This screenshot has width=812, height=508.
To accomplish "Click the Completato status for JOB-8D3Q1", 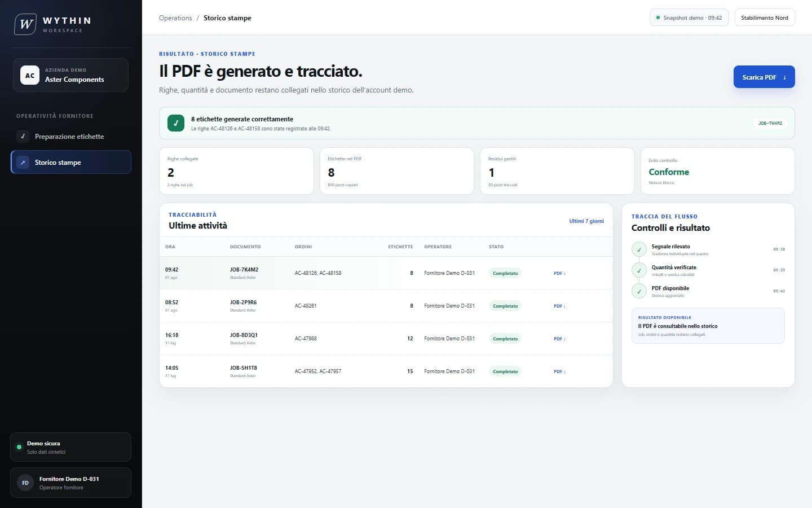I will [505, 339].
